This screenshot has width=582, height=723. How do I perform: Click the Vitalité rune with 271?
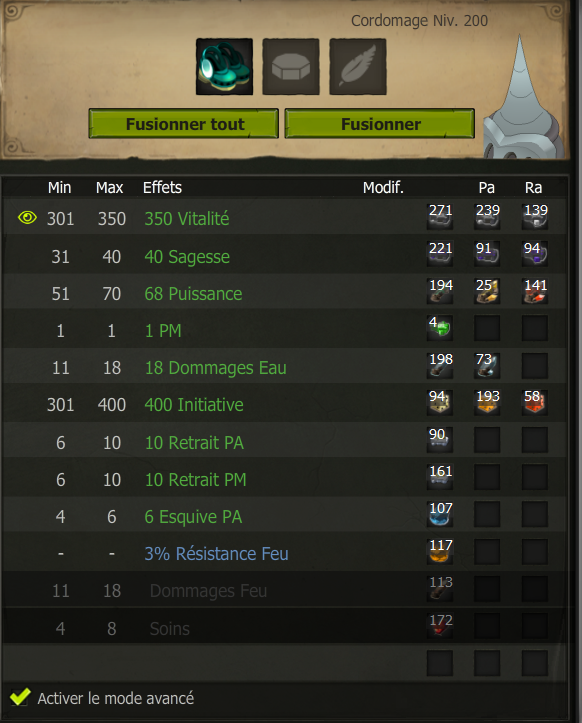439,216
